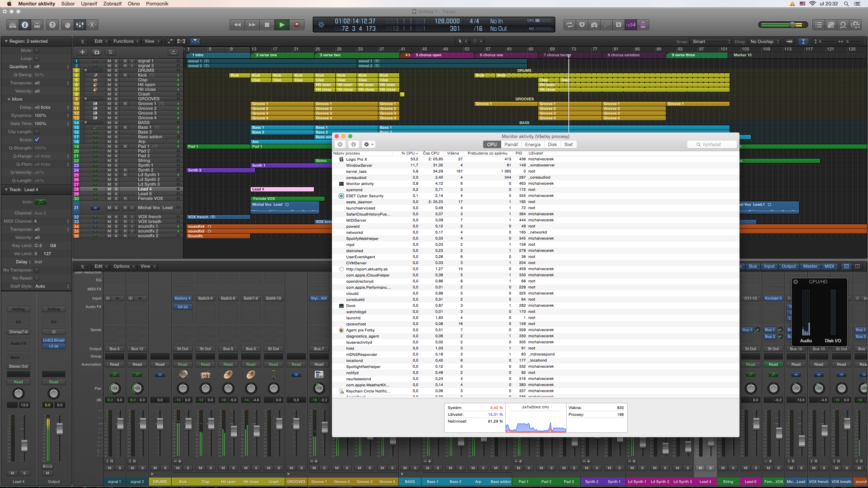Open the Smart Controls knob icon
Viewport: 868px width, 488px height.
67,25
